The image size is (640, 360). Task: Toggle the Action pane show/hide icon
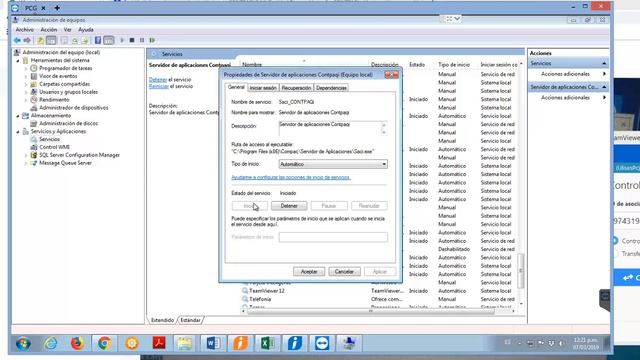point(109,40)
